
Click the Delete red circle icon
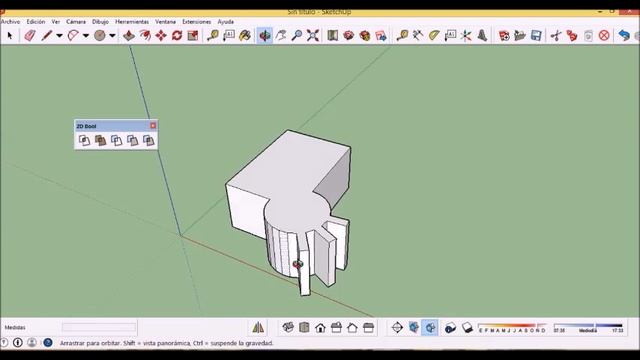click(604, 36)
